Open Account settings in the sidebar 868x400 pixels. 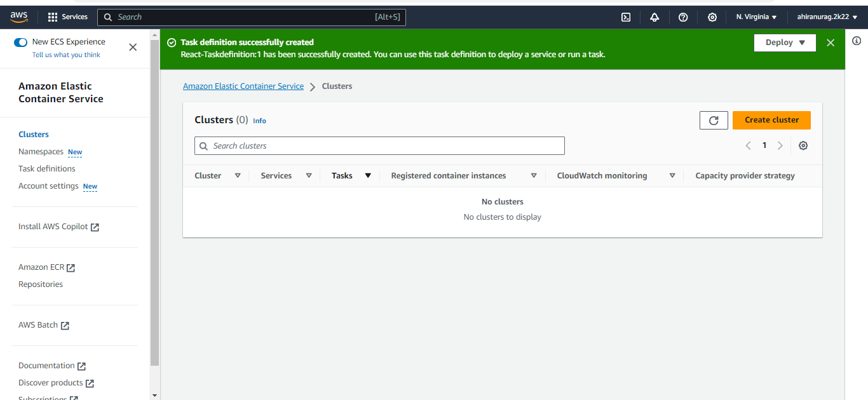(x=48, y=186)
